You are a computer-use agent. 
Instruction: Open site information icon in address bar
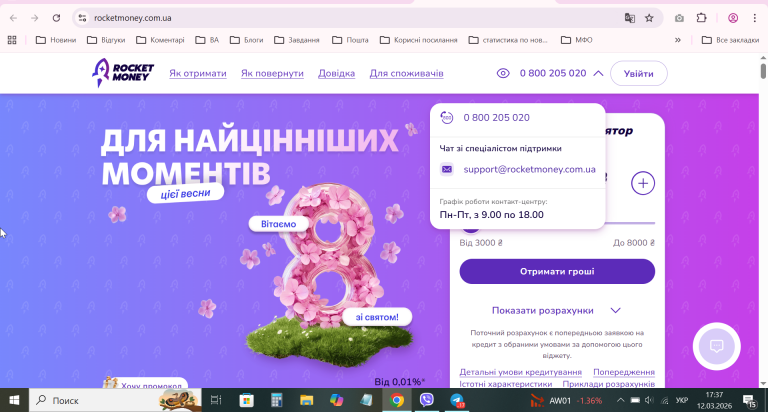pos(82,18)
